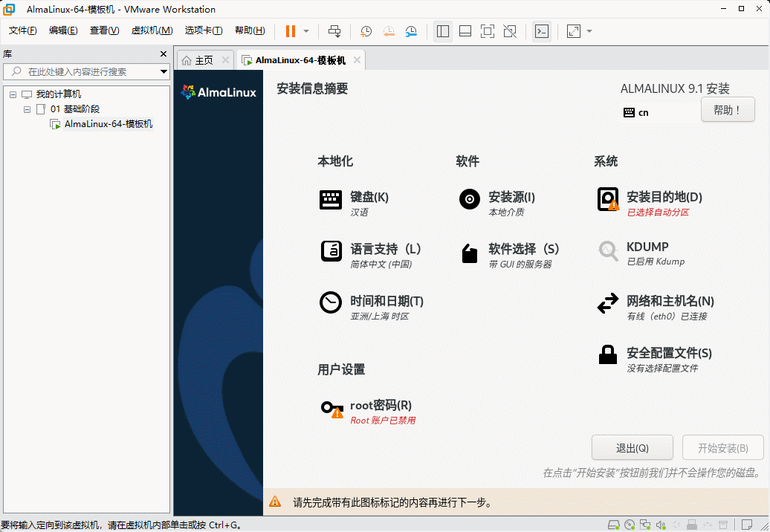
Task: Switch to the 主页 tab
Action: (198, 60)
